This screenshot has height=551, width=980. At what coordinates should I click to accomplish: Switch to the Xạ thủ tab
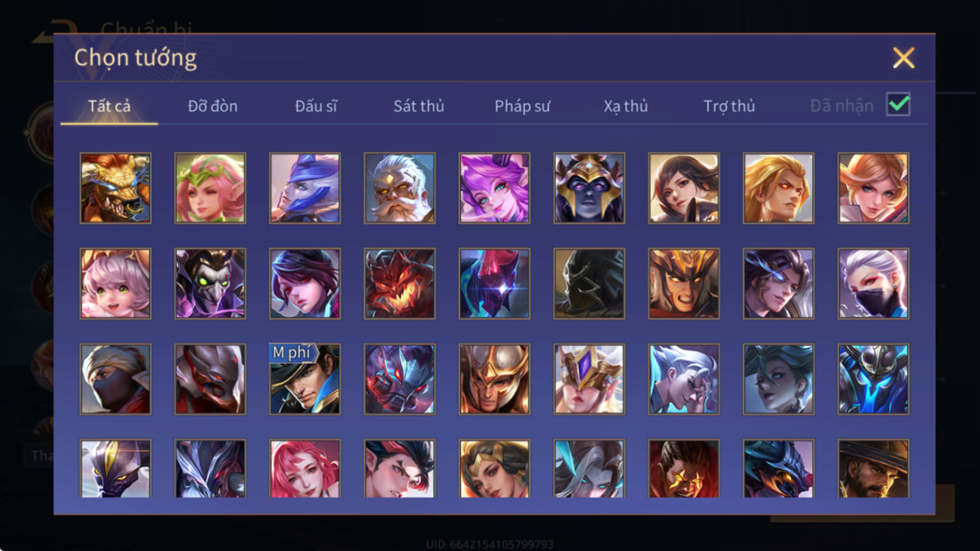pyautogui.click(x=625, y=106)
